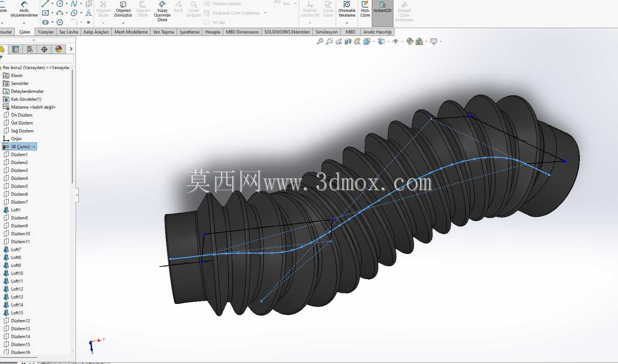618x364 pixels.
Task: Click Section View icon
Action: pos(348,42)
